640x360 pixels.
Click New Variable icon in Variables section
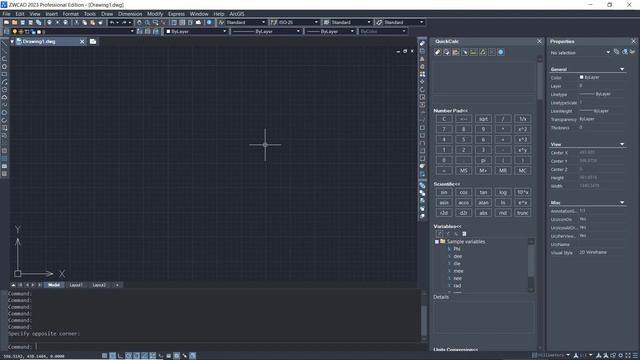[440, 234]
